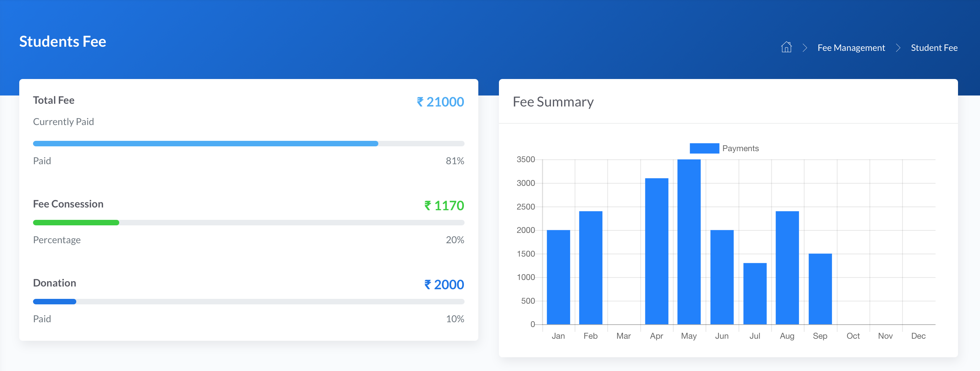980x371 pixels.
Task: Click the September payments bar
Action: click(820, 289)
